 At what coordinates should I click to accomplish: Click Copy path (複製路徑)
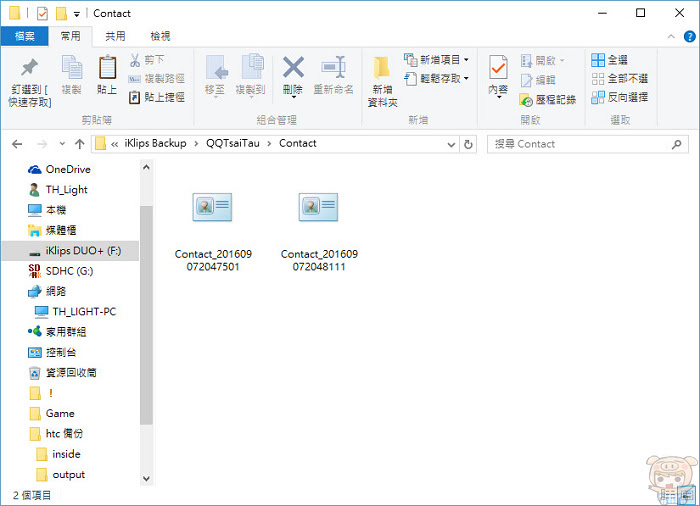157,79
